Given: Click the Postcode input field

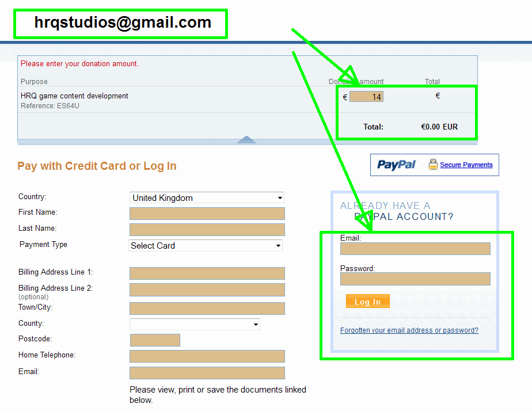Looking at the screenshot, I should pos(155,340).
